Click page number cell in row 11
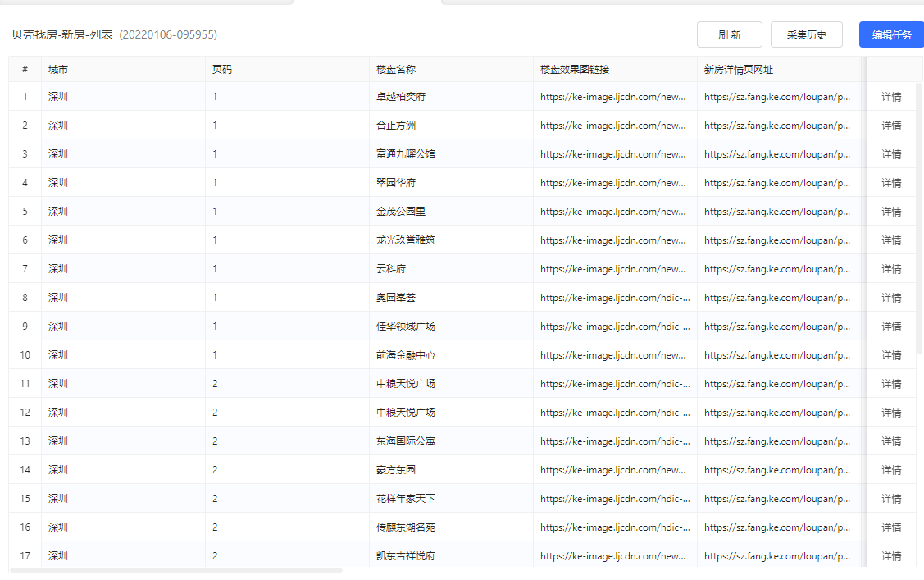The image size is (924, 580). tap(287, 384)
